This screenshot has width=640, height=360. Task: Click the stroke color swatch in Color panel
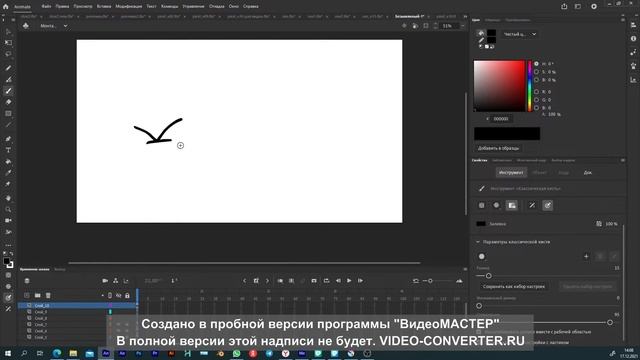point(491,40)
